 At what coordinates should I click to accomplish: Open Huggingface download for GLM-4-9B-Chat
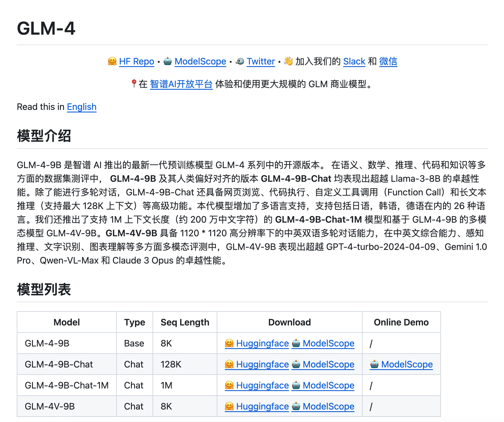257,364
